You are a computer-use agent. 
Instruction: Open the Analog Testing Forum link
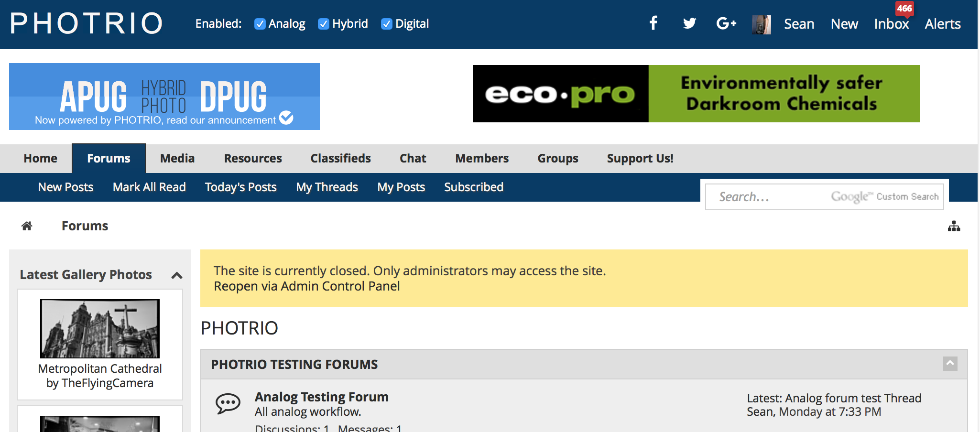pos(322,397)
